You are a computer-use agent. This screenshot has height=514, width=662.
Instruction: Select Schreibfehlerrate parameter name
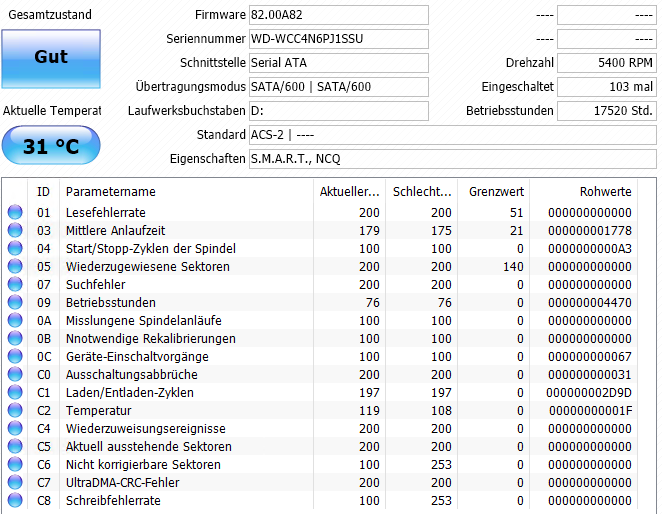click(113, 500)
